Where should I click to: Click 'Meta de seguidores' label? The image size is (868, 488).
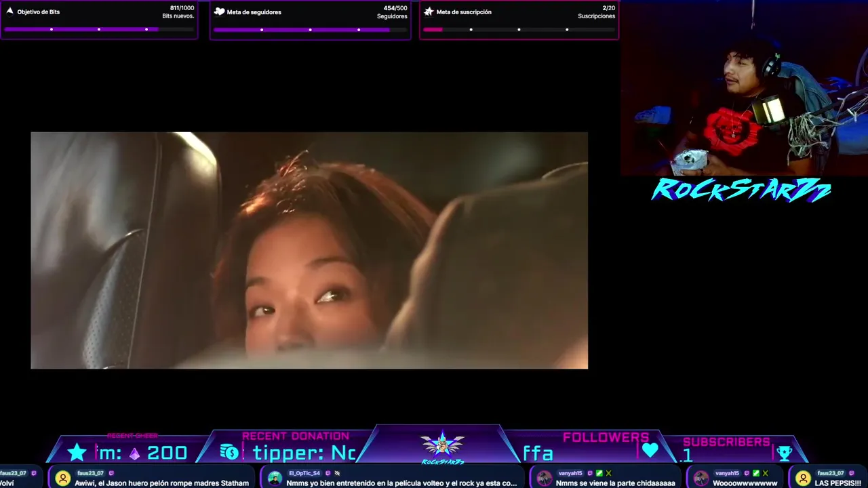coord(254,12)
